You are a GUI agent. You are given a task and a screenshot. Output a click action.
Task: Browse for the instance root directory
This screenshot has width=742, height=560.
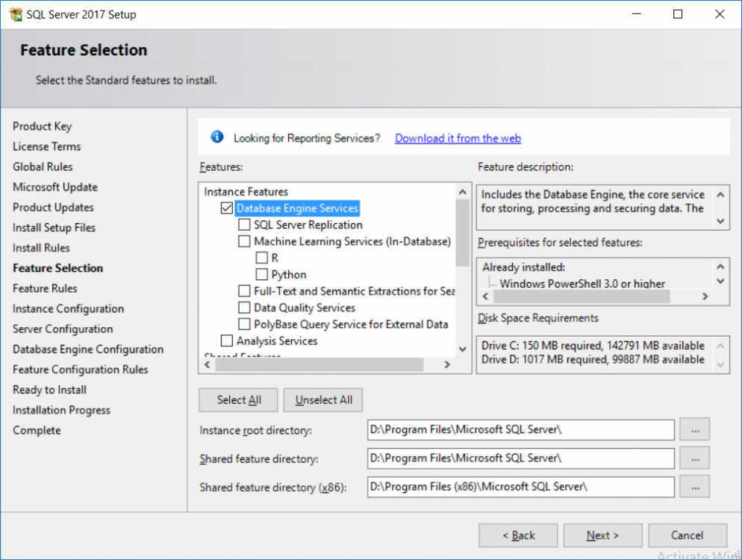tap(695, 430)
